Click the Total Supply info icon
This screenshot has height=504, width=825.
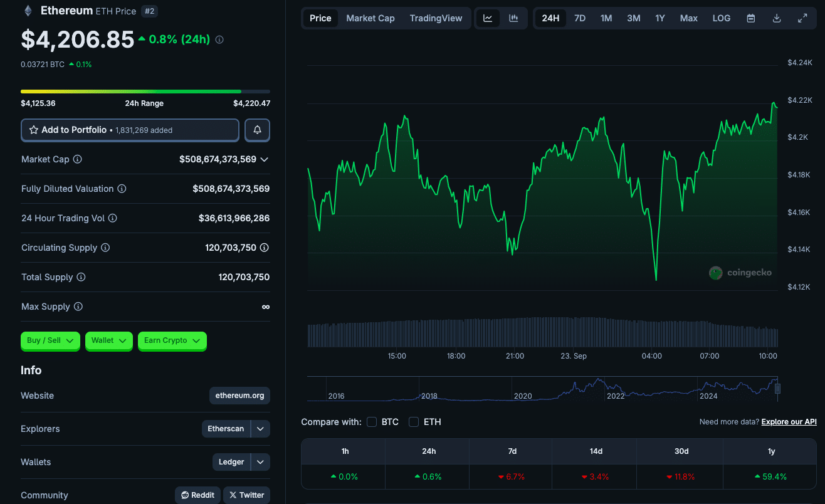pyautogui.click(x=81, y=277)
